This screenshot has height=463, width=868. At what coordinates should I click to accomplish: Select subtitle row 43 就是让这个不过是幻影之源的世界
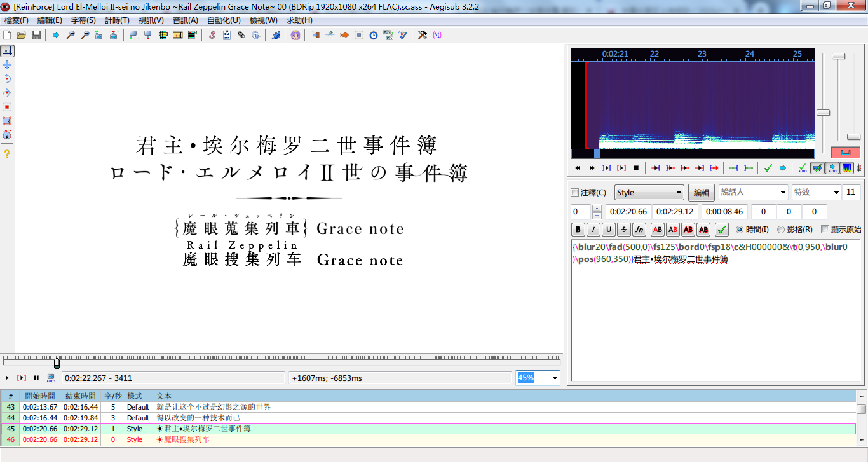tap(429, 407)
